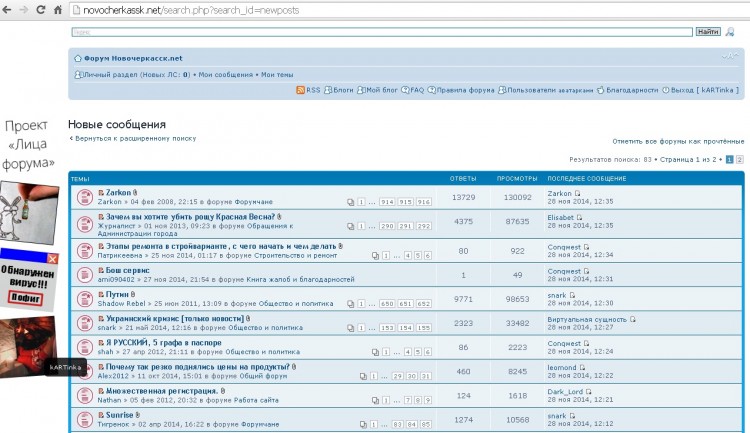Change font size icon in forum header

[x=730, y=56]
